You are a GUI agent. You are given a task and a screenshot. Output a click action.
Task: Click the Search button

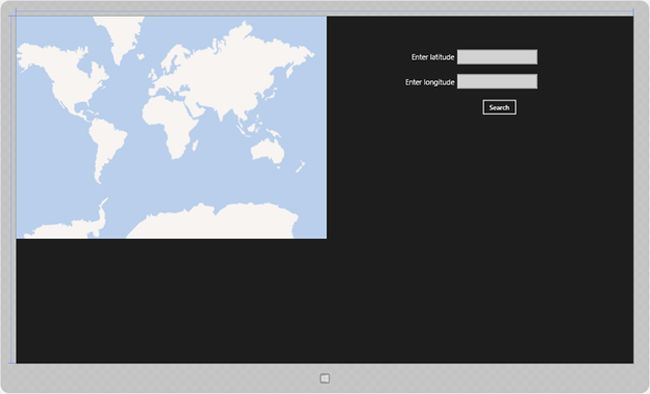coord(499,107)
